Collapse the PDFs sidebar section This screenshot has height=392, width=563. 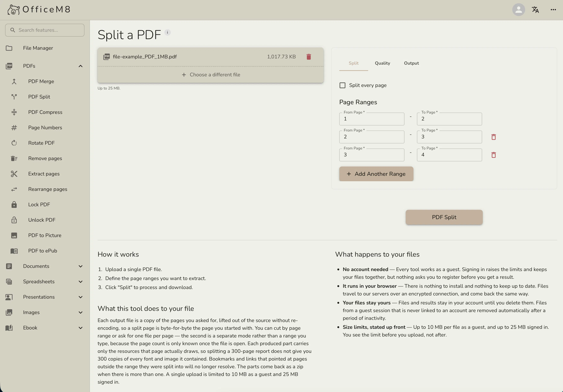coord(45,66)
